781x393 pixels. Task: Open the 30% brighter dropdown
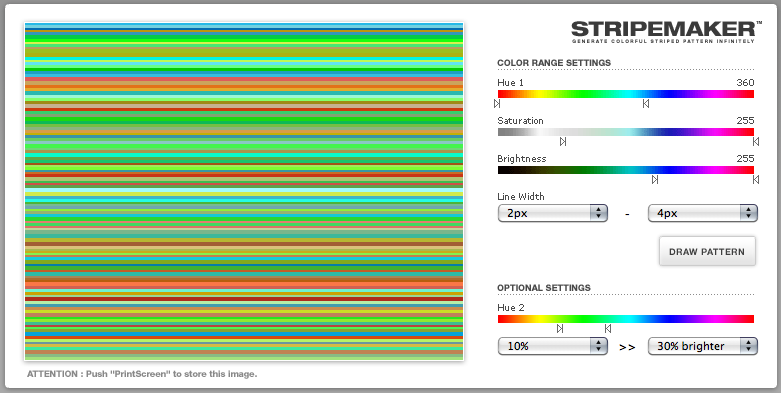point(702,346)
